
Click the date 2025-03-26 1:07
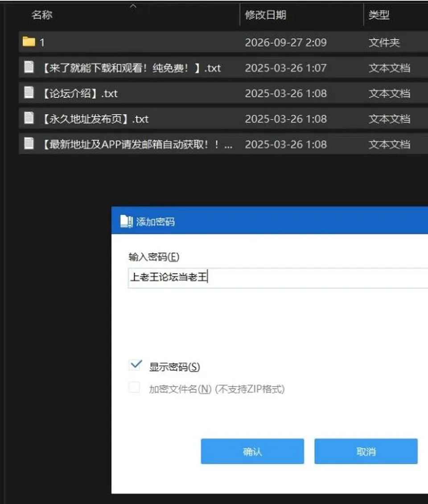pos(286,68)
